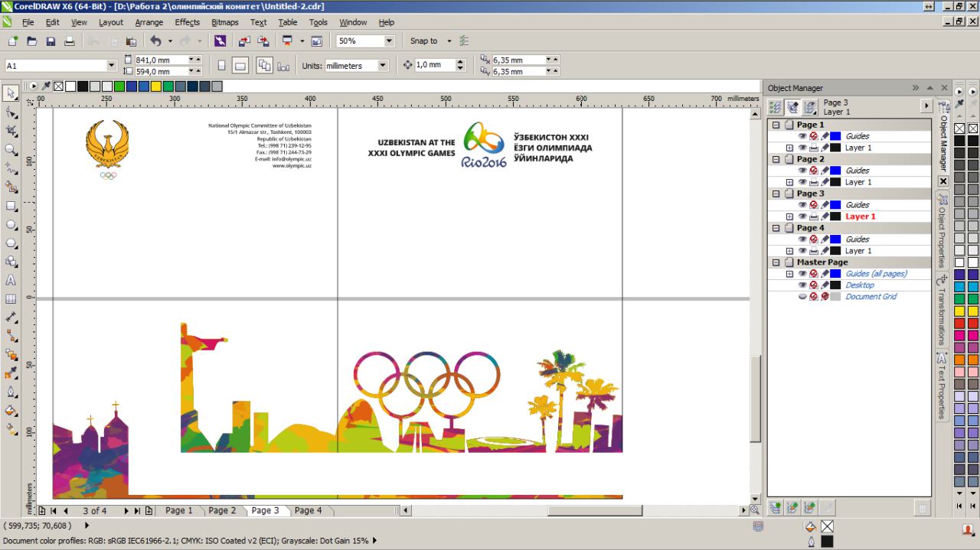Switch to the Page 1 tab

179,510
